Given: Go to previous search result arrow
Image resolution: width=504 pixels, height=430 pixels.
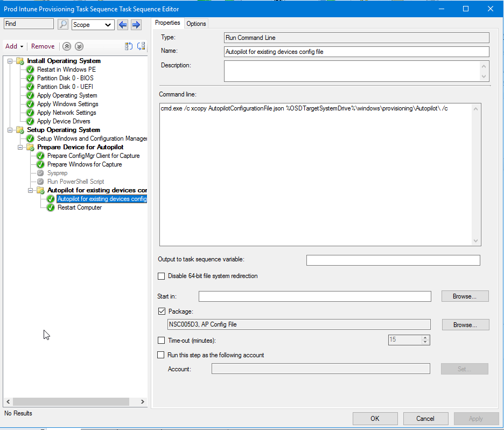Looking at the screenshot, I should 123,25.
